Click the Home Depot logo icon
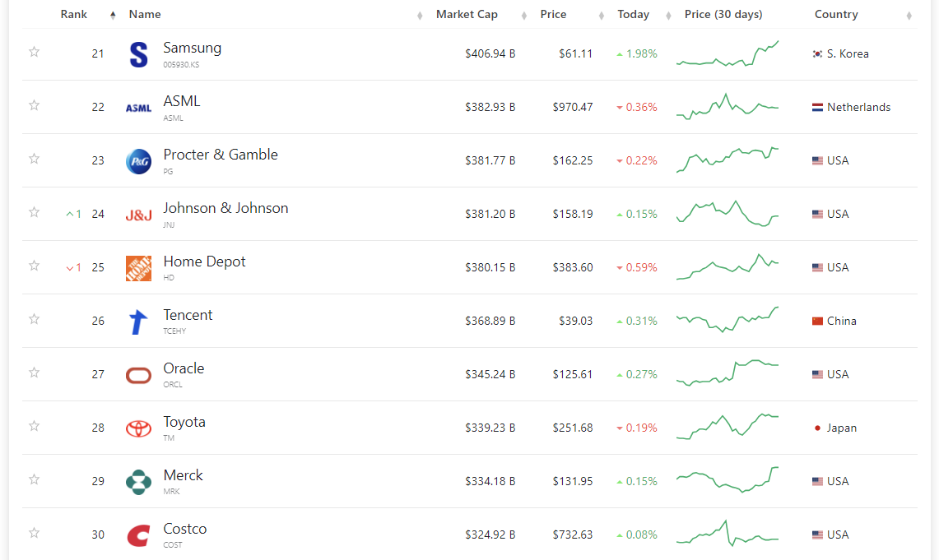This screenshot has width=939, height=560. pos(138,268)
